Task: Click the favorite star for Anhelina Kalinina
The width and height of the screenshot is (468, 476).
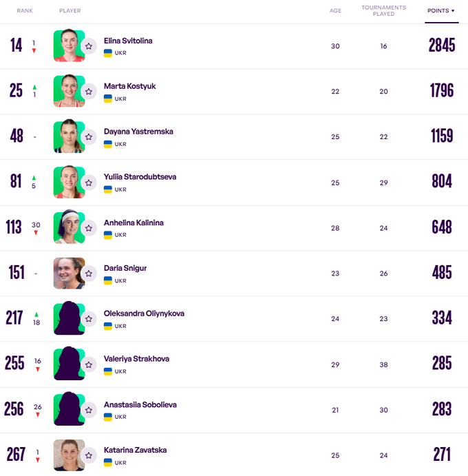Action: pyautogui.click(x=89, y=228)
